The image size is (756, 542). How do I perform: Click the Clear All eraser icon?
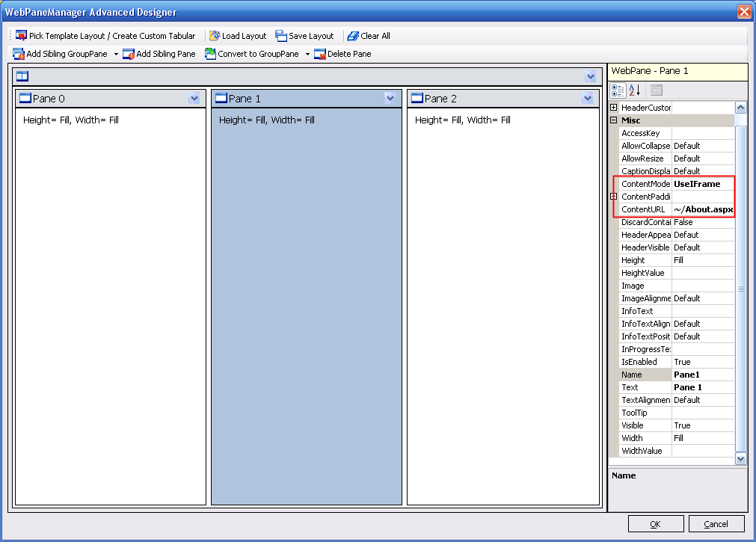[x=353, y=36]
